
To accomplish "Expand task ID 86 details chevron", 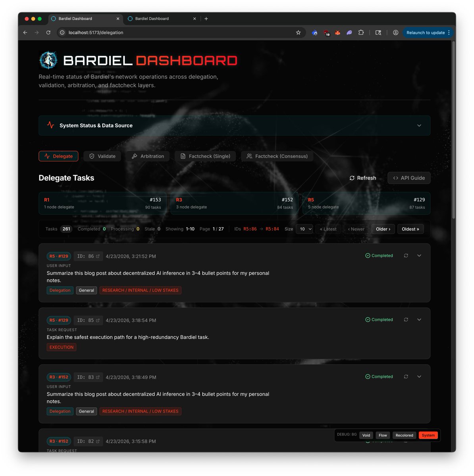I will pyautogui.click(x=419, y=255).
